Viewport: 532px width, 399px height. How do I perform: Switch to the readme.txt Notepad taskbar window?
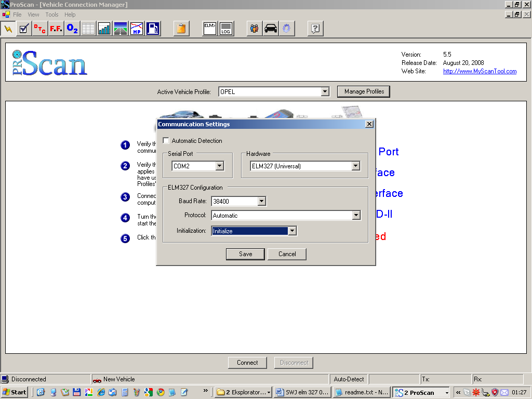[x=362, y=393]
